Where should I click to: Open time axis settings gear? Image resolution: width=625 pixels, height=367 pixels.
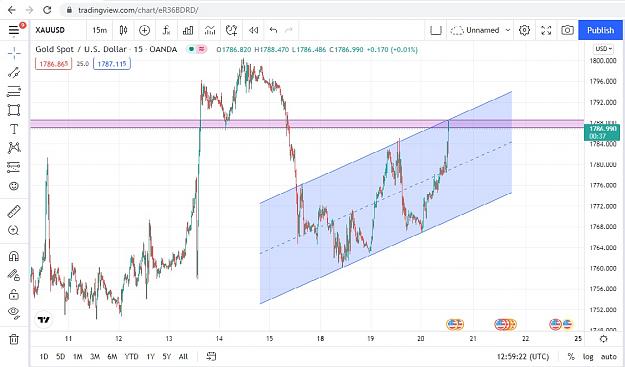click(x=603, y=339)
